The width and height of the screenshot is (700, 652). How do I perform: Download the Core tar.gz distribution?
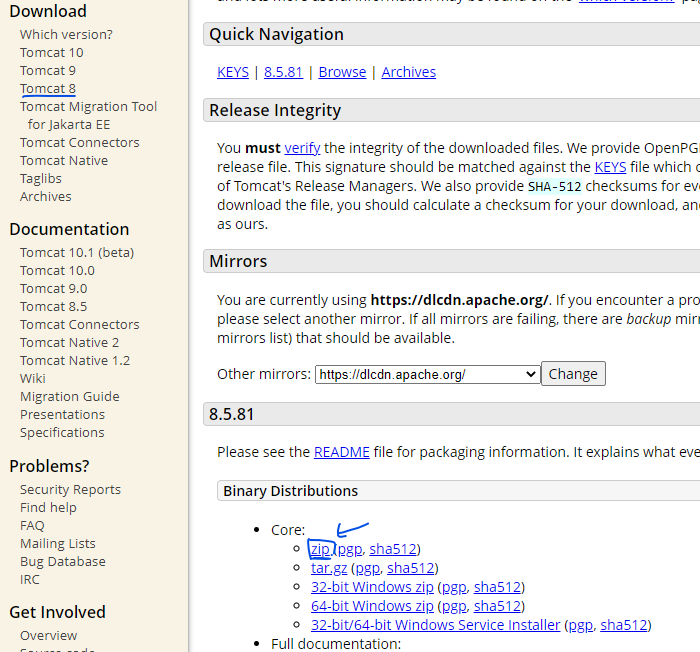(x=329, y=568)
